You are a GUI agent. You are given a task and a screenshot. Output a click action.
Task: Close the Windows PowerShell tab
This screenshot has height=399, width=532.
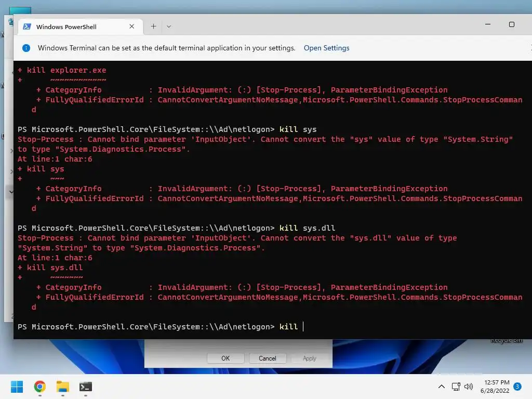point(131,26)
